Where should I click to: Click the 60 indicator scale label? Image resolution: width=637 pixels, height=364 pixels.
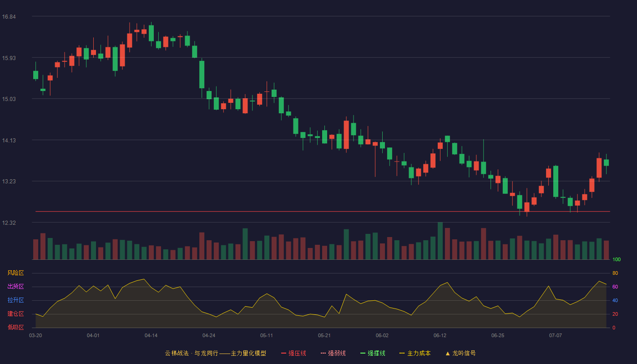coord(615,287)
